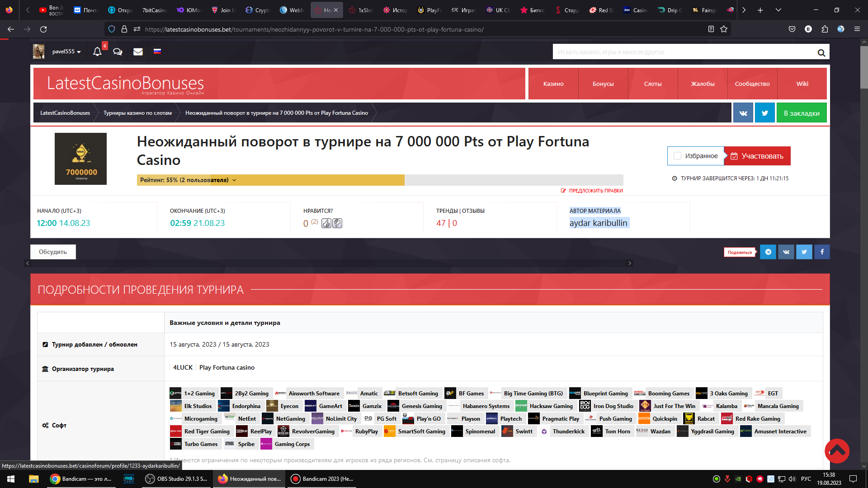Open aydar karibullin author link
Screen dimensions: 868x488
[x=598, y=223]
